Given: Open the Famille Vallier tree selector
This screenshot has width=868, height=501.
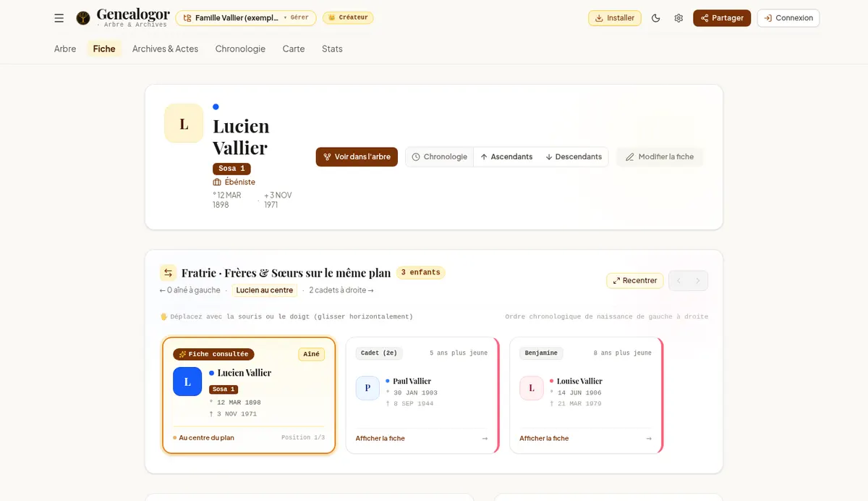Looking at the screenshot, I should click(245, 18).
